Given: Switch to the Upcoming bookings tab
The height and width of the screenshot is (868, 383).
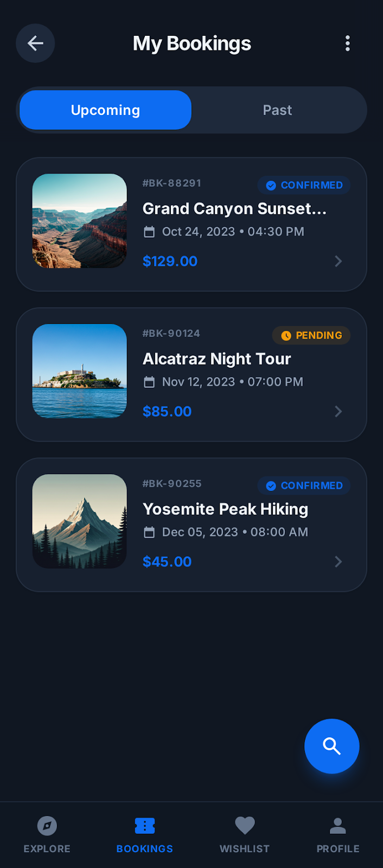Looking at the screenshot, I should tap(105, 110).
